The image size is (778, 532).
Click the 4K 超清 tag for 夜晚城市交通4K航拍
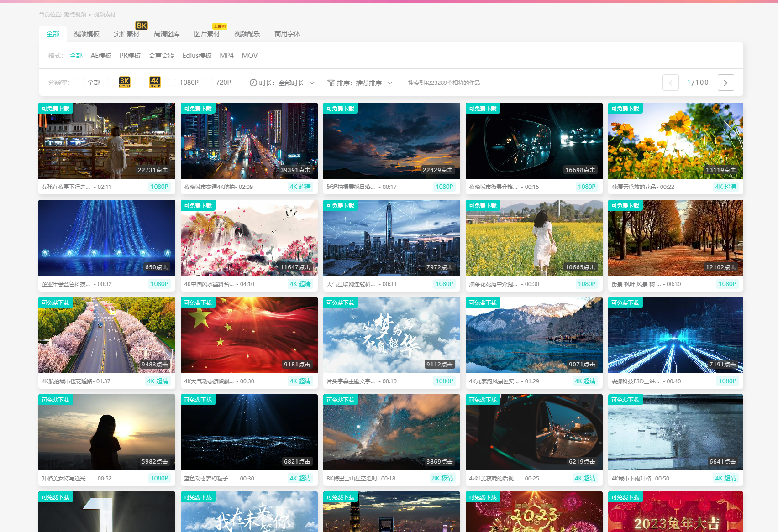pyautogui.click(x=300, y=187)
